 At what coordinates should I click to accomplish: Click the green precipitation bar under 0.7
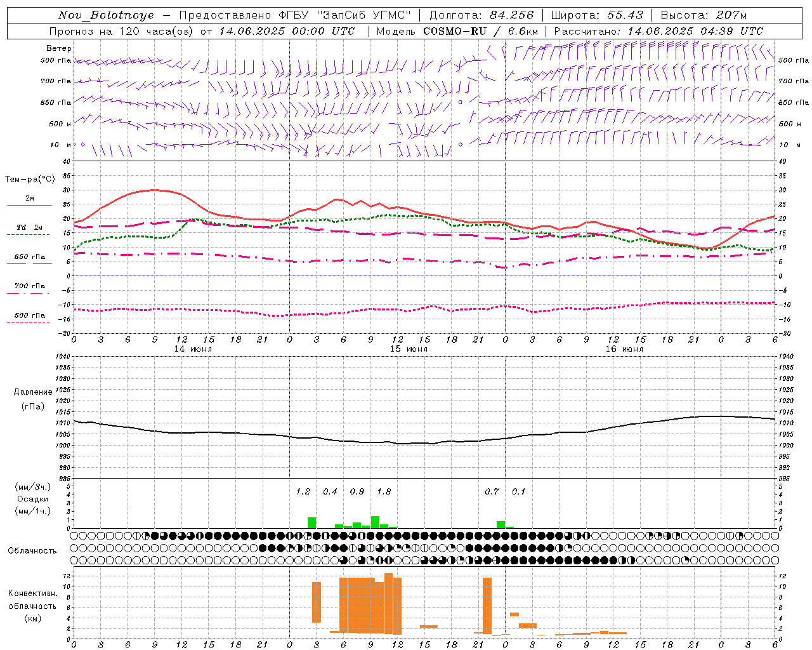pos(501,525)
